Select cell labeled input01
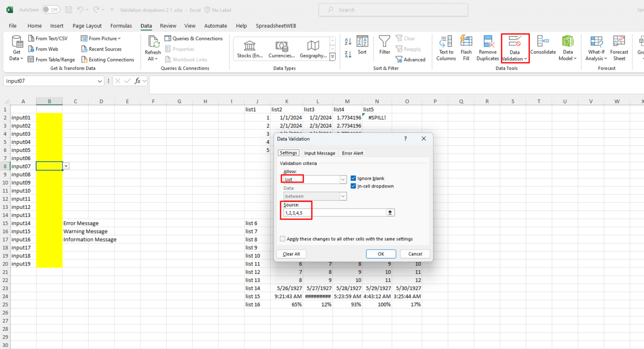This screenshot has width=644, height=349. (23, 117)
